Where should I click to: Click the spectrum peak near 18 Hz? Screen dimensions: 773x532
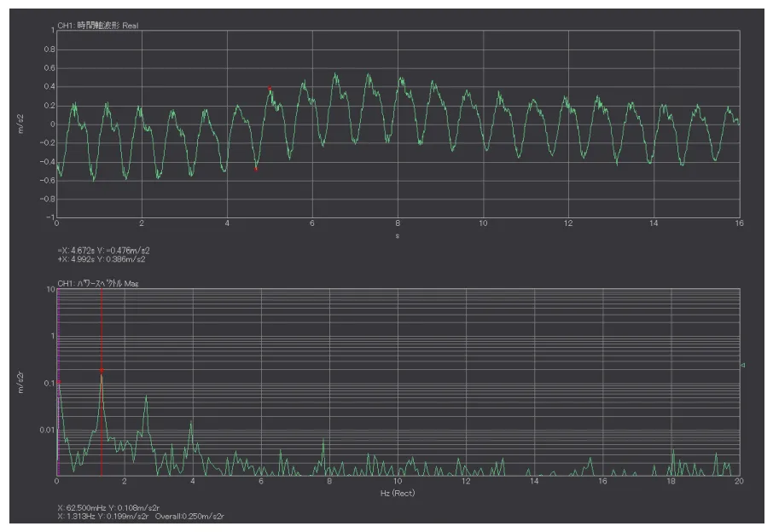[672, 450]
